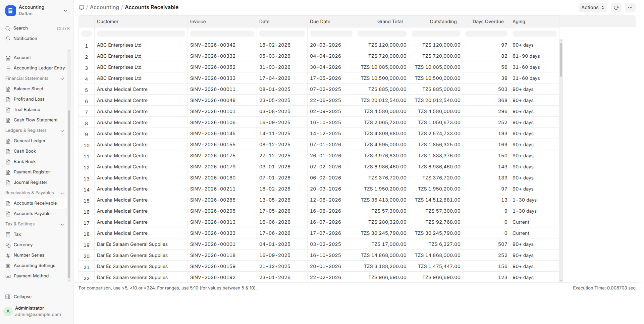Click the Number Series hash icon

(8, 256)
